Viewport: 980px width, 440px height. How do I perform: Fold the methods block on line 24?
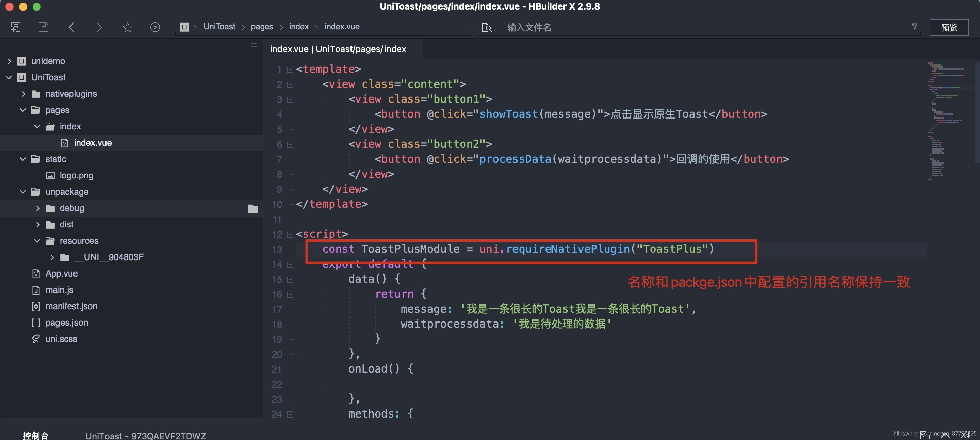(290, 414)
